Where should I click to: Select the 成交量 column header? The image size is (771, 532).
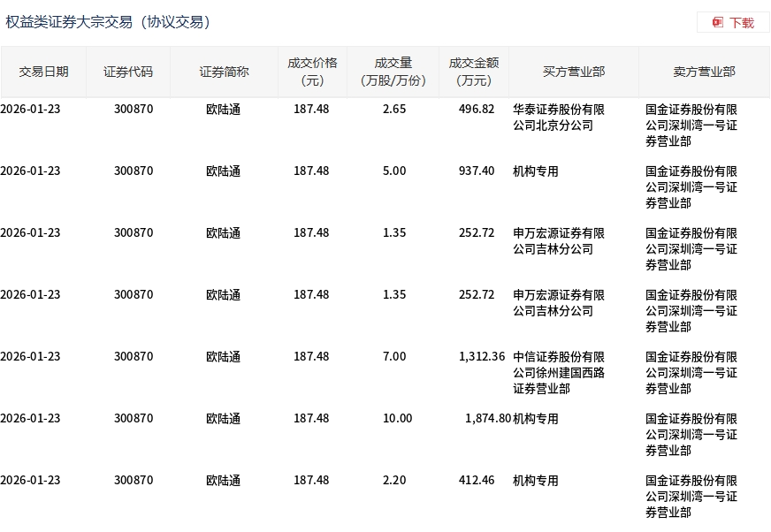[x=393, y=72]
